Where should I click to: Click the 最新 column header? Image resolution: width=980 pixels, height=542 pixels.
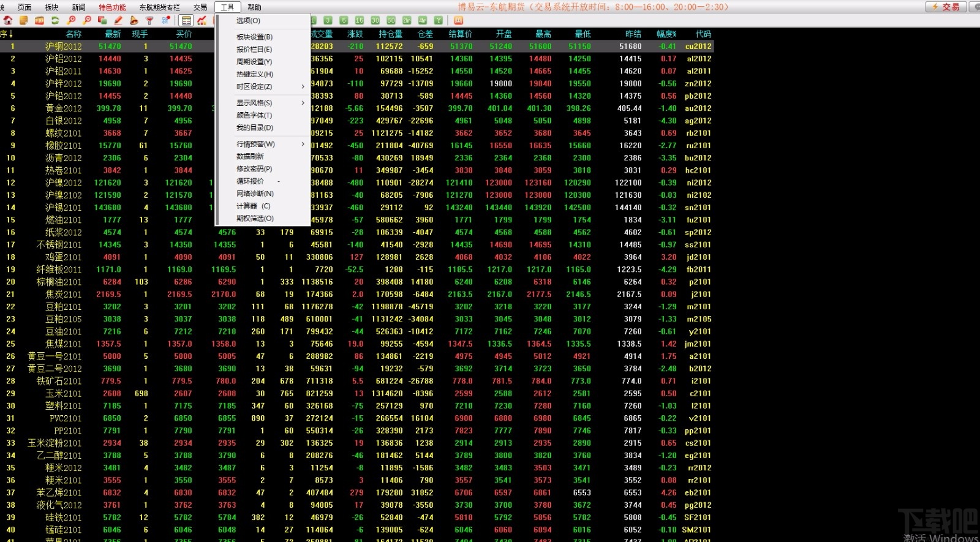pos(113,34)
